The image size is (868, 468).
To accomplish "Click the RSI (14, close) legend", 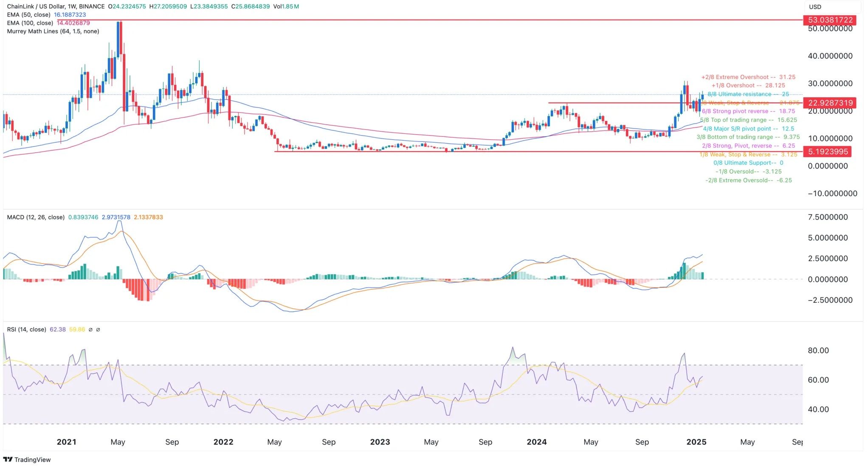I will pos(26,330).
